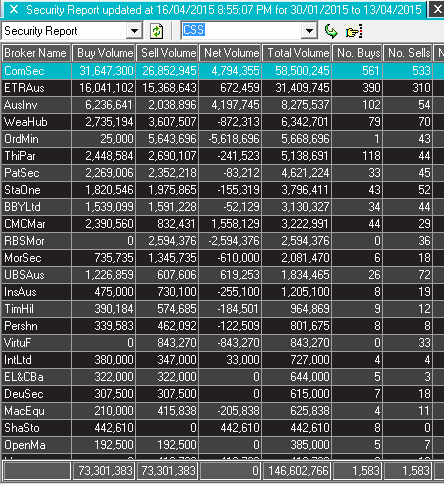Sort by Net Volume column header

pyautogui.click(x=230, y=53)
